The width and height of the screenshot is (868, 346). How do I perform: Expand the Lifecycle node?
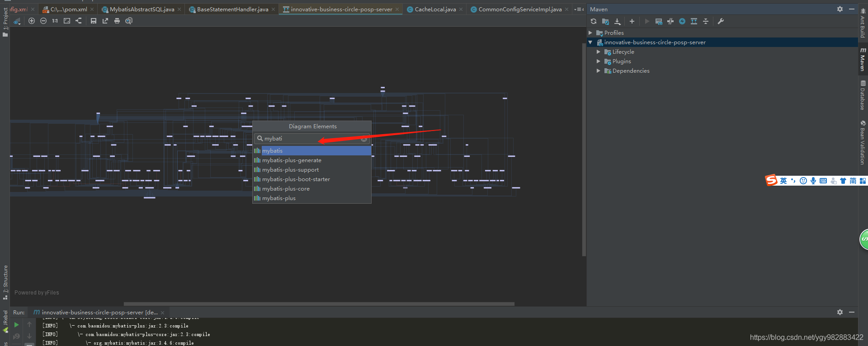(599, 52)
